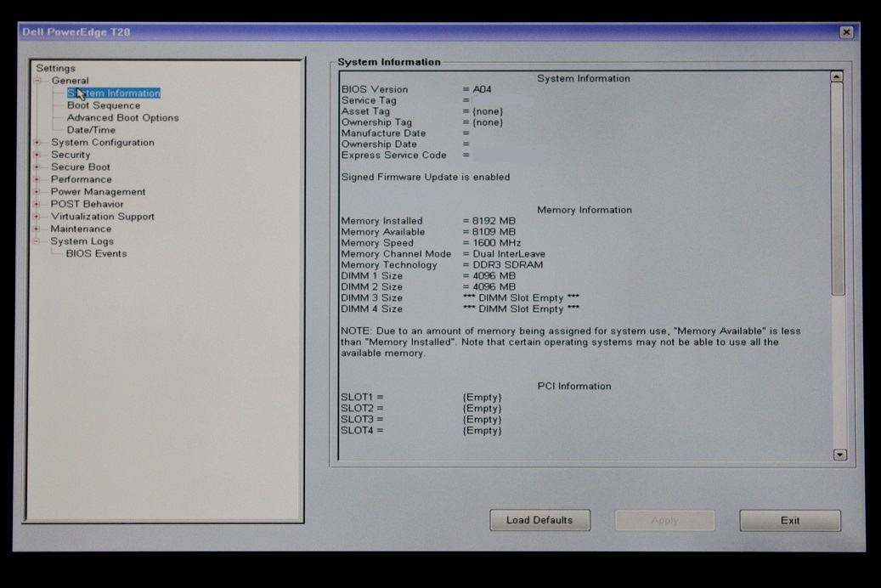Open the Boot Sequence settings

click(x=104, y=105)
